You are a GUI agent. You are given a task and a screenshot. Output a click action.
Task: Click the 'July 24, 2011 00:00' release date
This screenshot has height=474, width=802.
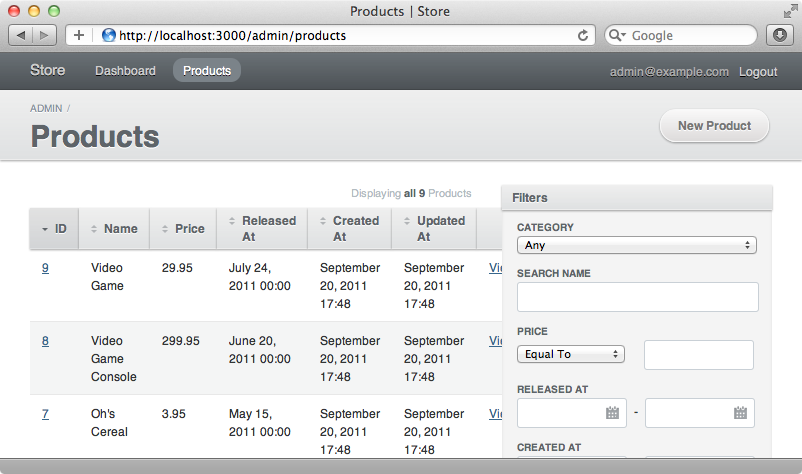pos(260,277)
